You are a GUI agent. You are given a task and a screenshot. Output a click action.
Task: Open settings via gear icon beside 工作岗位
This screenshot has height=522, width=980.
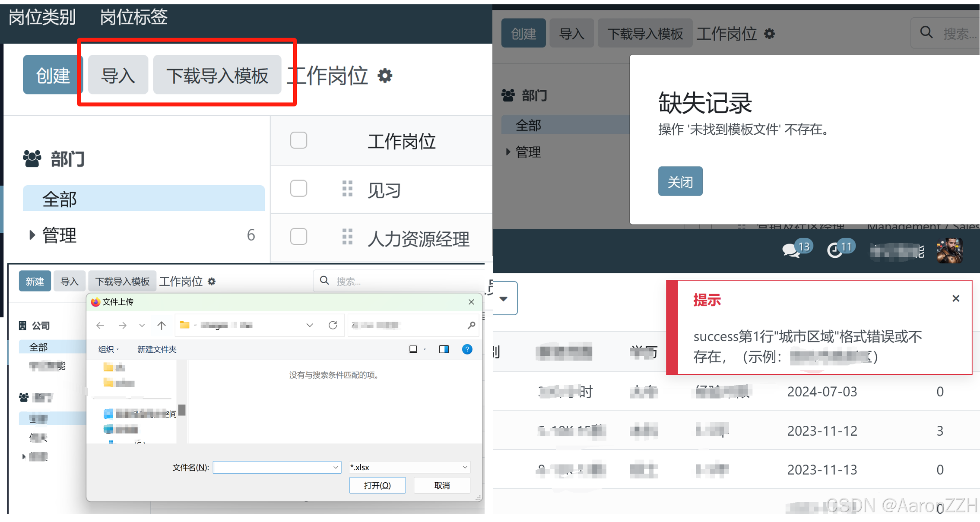click(x=384, y=76)
